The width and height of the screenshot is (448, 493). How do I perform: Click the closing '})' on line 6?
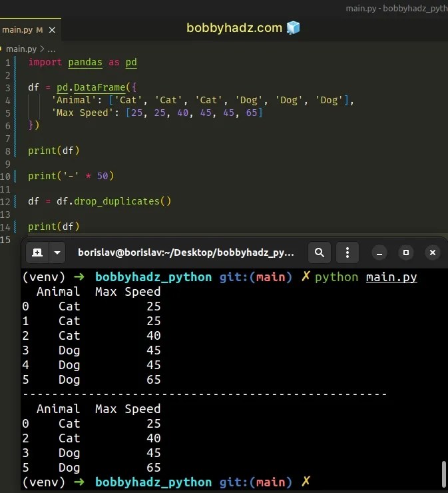33,125
